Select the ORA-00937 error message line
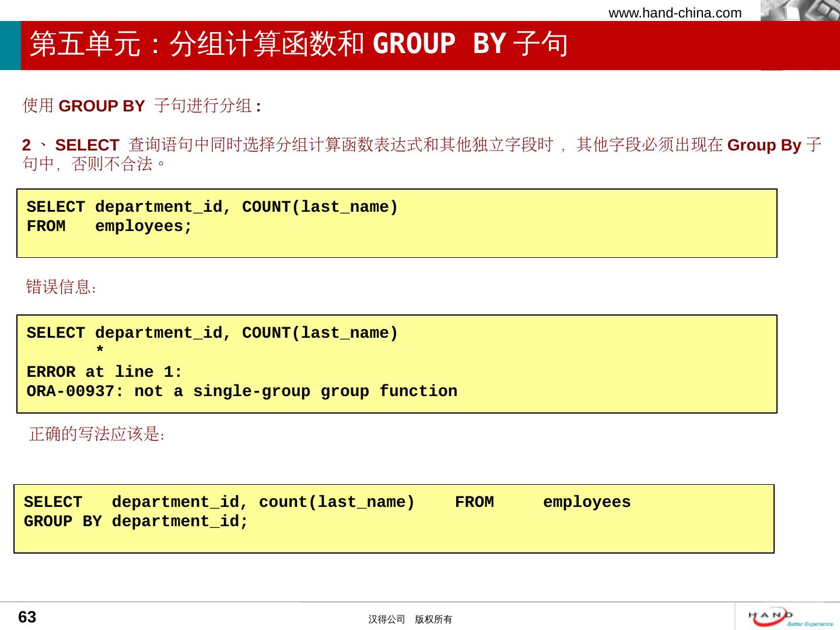This screenshot has width=840, height=630. point(242,391)
